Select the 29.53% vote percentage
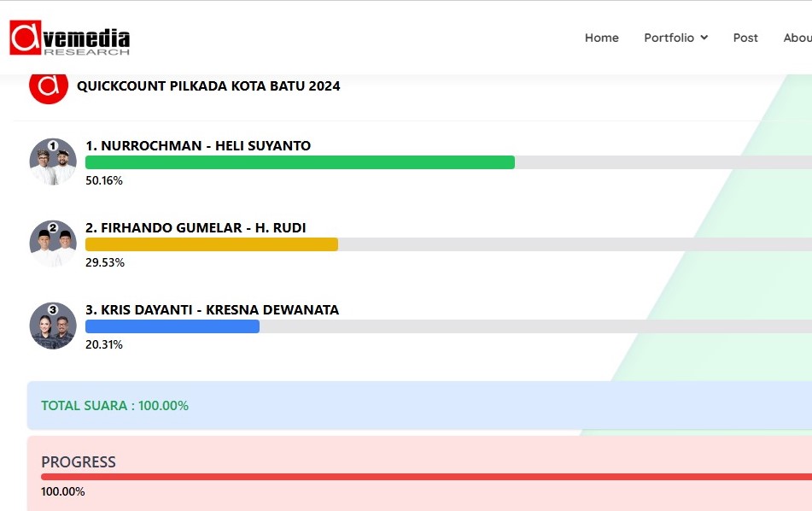This screenshot has width=812, height=511. 105,262
